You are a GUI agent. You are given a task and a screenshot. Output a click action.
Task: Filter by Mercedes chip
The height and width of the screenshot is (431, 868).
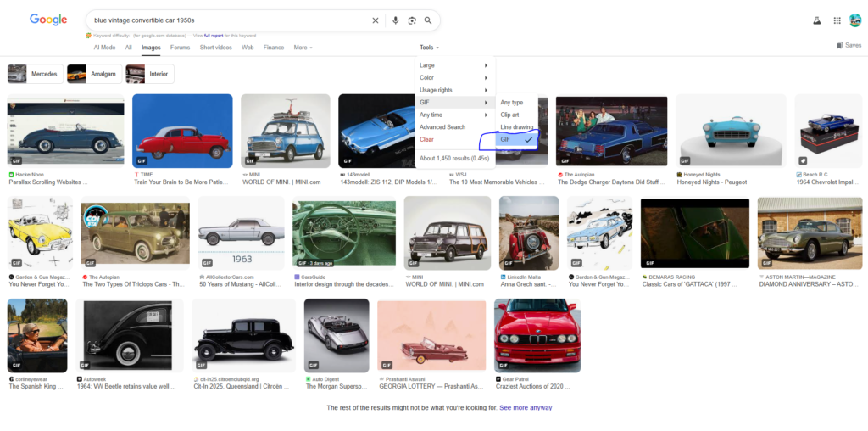(36, 74)
